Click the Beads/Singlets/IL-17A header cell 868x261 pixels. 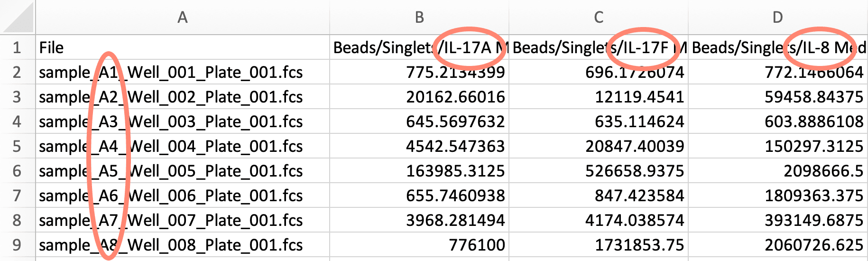click(419, 47)
